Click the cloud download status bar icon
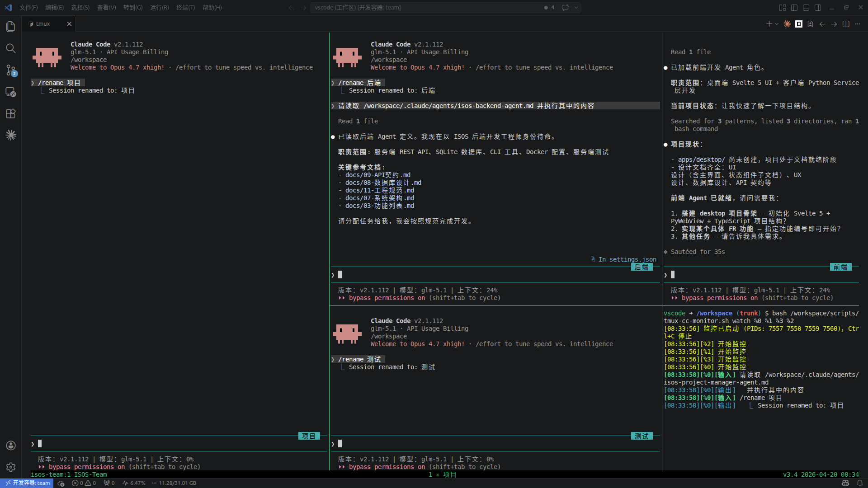The height and width of the screenshot is (488, 868). (61, 483)
